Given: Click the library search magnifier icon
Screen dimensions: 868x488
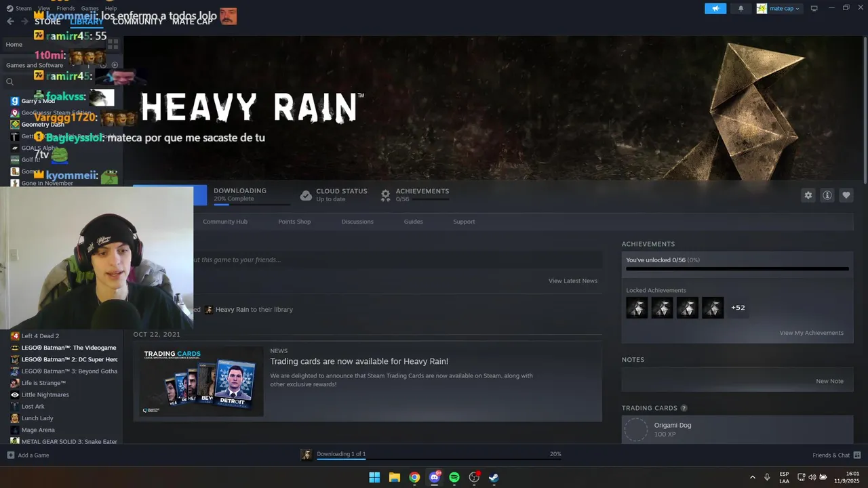Looking at the screenshot, I should pos(9,82).
